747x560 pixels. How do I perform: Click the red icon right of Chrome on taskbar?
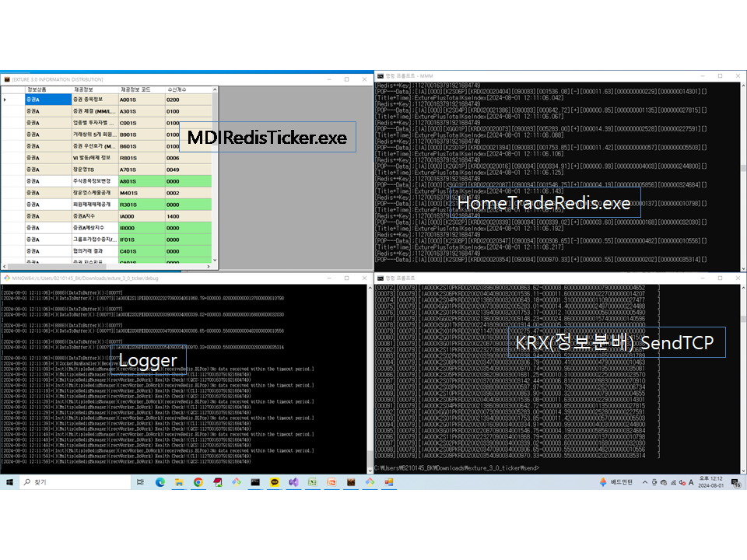[x=217, y=482]
